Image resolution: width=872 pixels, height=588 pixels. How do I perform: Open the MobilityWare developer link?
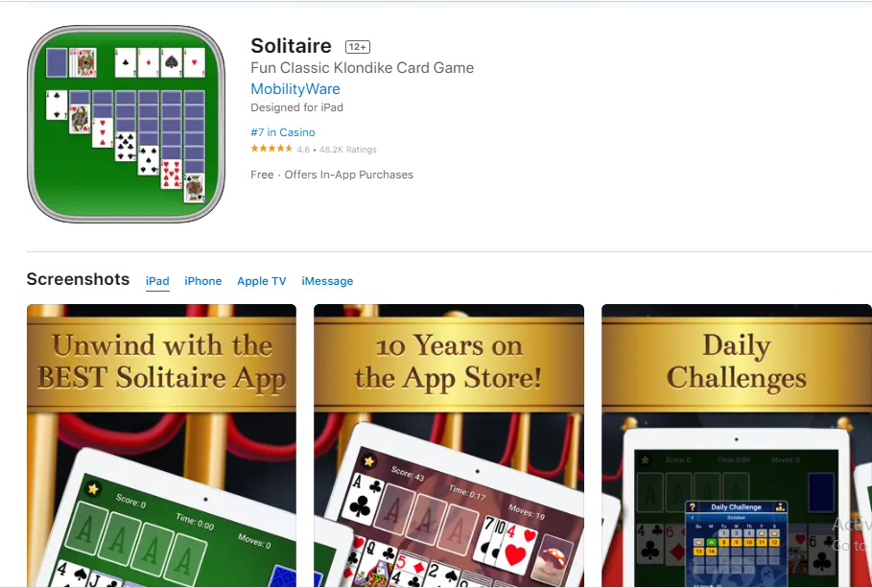pos(295,89)
